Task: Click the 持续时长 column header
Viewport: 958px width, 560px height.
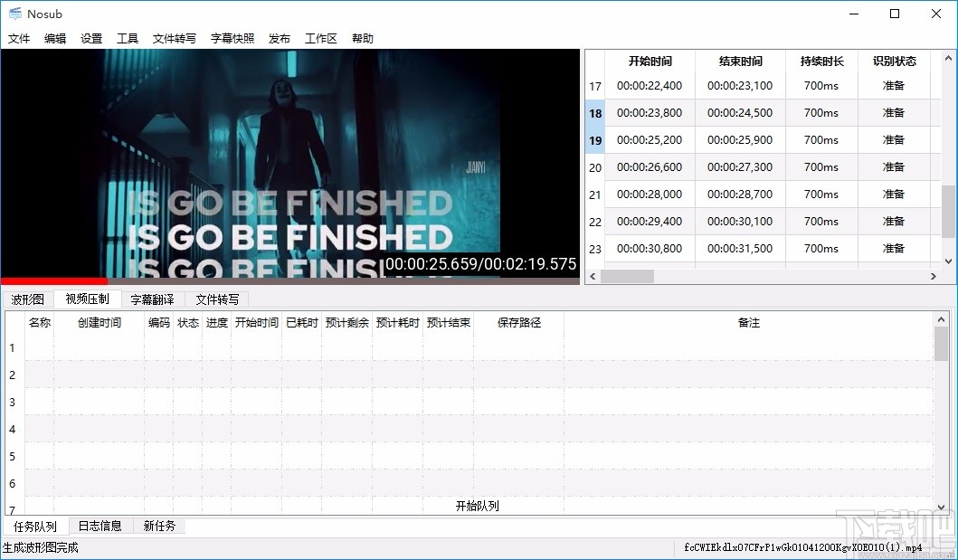Action: pos(821,62)
